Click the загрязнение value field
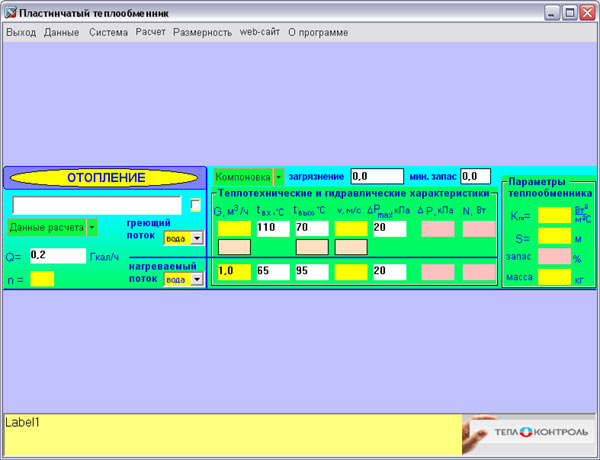The image size is (600, 460). pos(376,176)
